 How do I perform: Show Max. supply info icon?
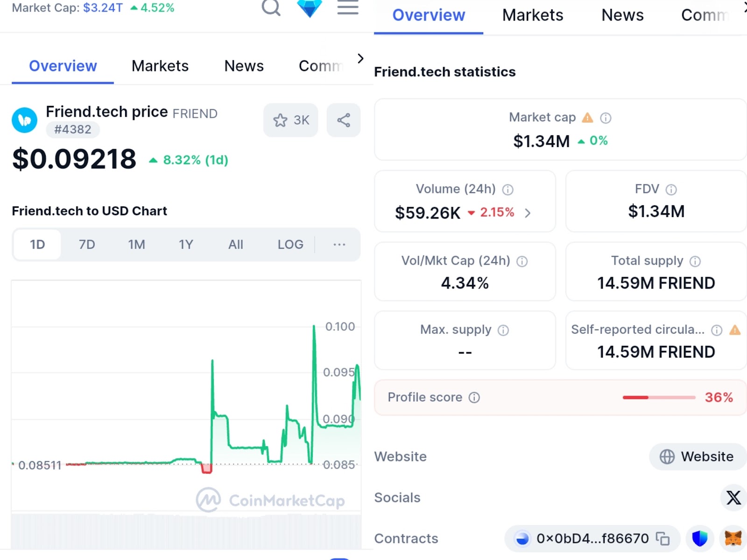[503, 330]
